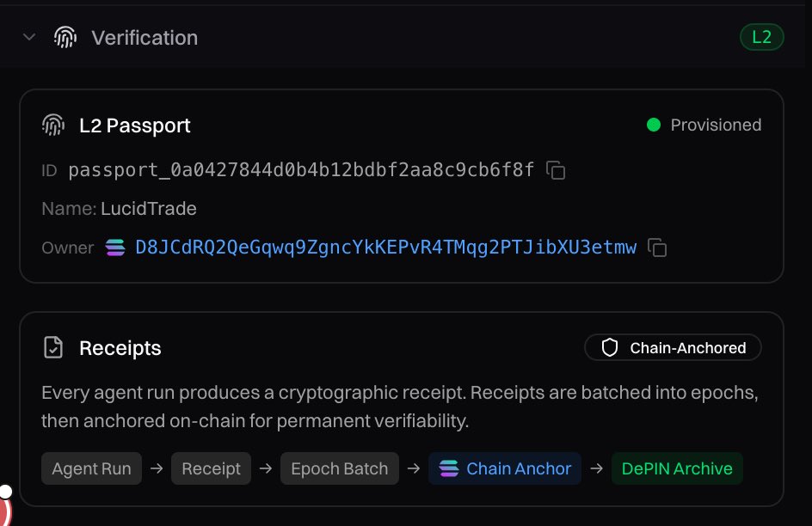Click the Receipt step chip
The height and width of the screenshot is (526, 812).
[211, 468]
